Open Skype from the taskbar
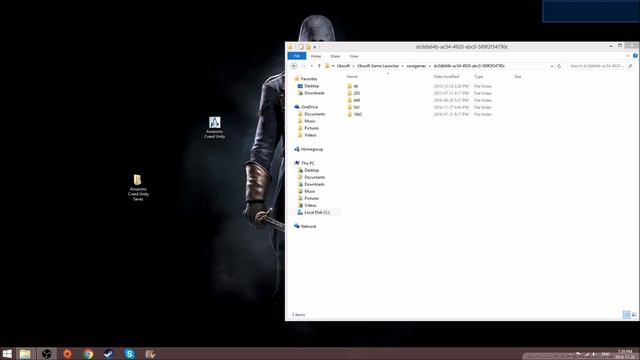 [x=129, y=353]
